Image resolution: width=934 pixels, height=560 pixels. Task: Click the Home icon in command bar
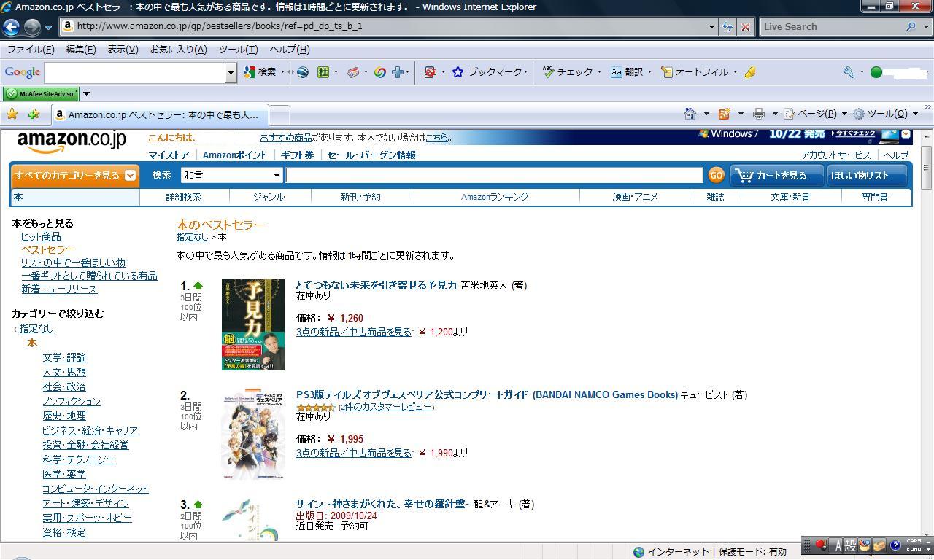pos(690,114)
